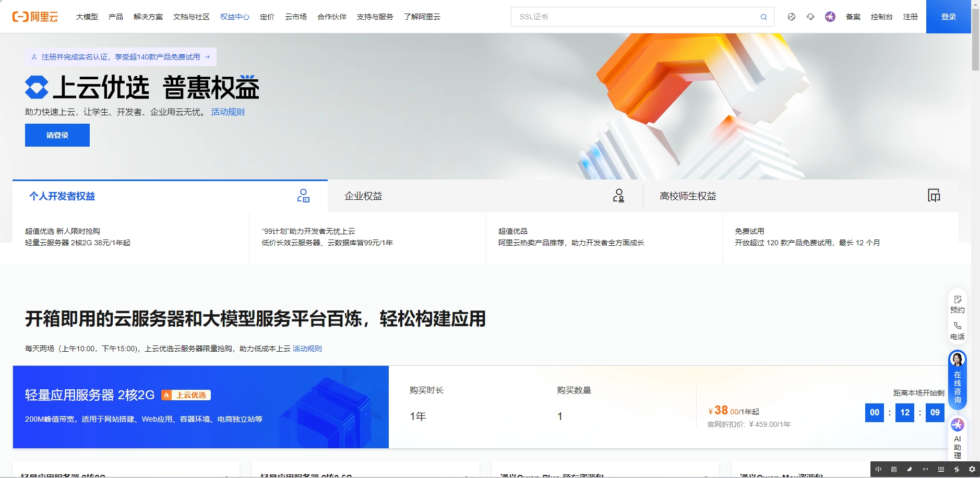Open the 解决方案 menu

pyautogui.click(x=148, y=17)
